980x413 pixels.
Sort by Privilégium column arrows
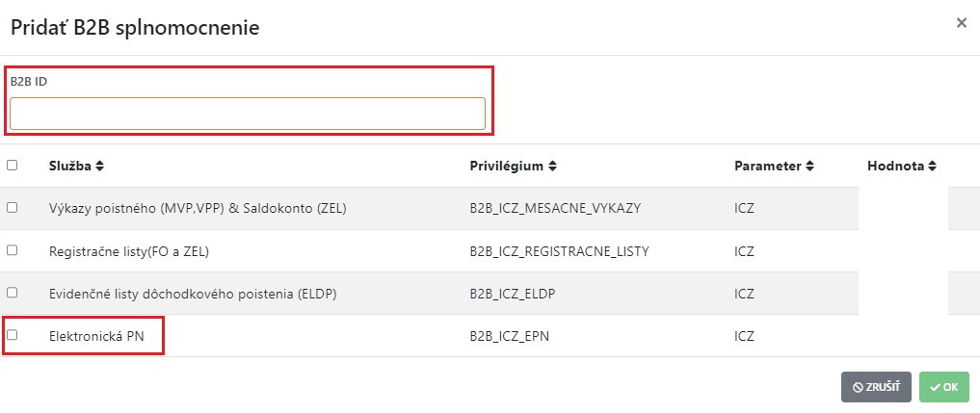tap(552, 167)
